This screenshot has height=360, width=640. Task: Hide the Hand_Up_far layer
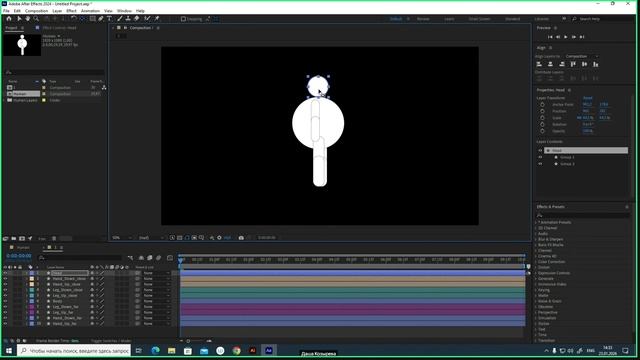click(x=5, y=324)
